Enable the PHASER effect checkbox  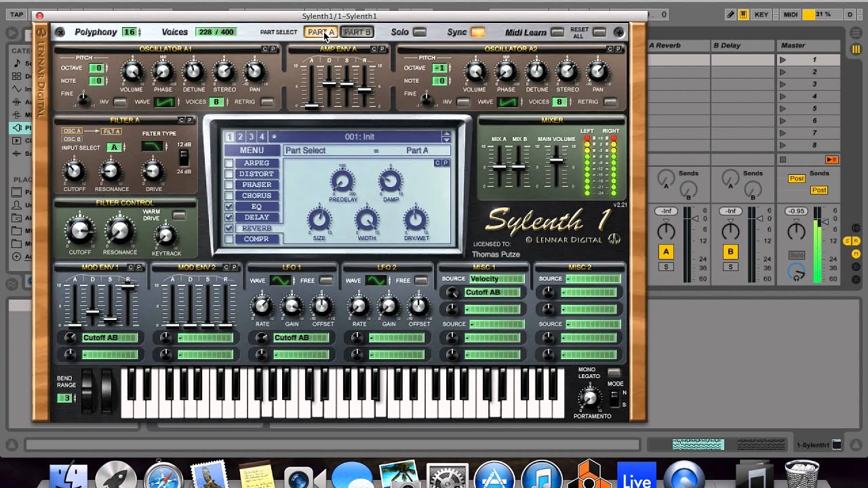(x=229, y=185)
